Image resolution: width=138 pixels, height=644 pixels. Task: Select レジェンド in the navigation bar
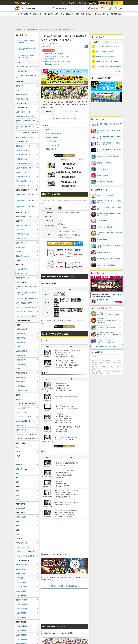point(89,14)
